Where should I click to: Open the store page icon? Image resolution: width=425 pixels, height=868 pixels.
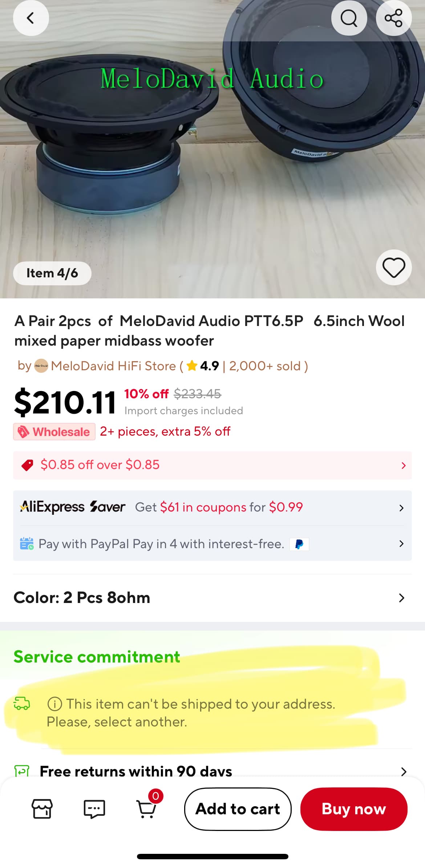pyautogui.click(x=42, y=809)
